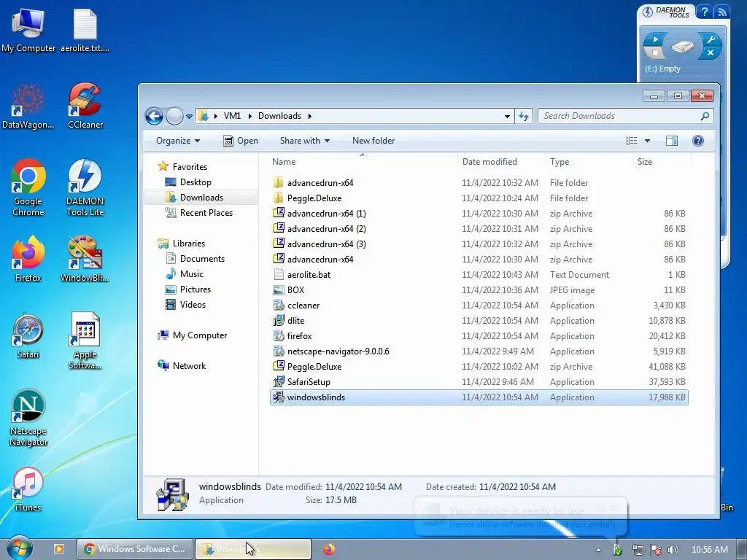Click DAEMON Tools gadget mount play icon
Screen dimensions: 747x560
[656, 39]
